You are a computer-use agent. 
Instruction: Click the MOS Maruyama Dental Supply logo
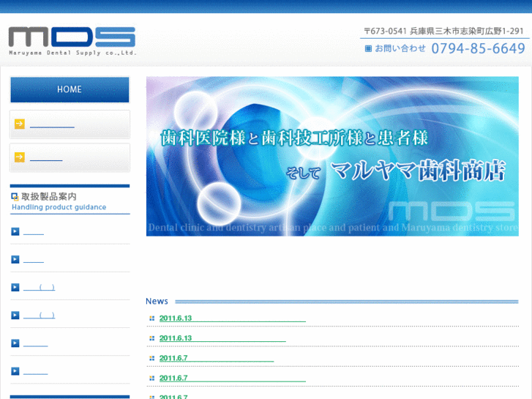(x=72, y=41)
